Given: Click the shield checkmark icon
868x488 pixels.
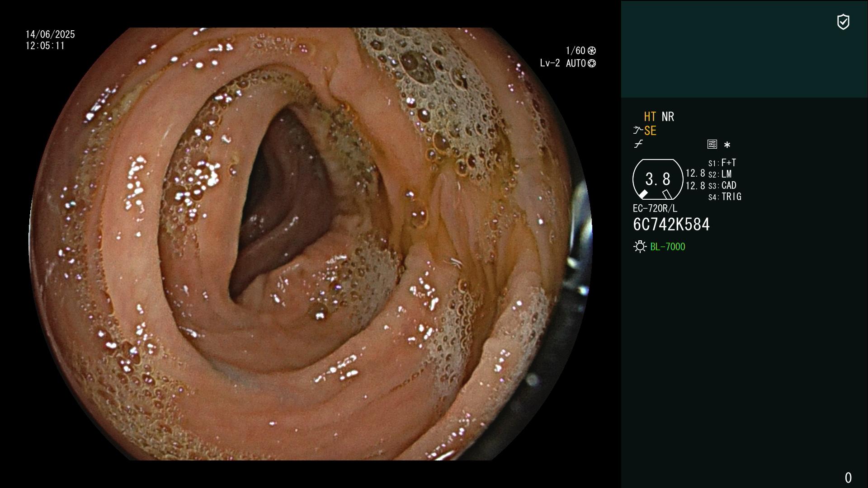Looking at the screenshot, I should click(843, 22).
